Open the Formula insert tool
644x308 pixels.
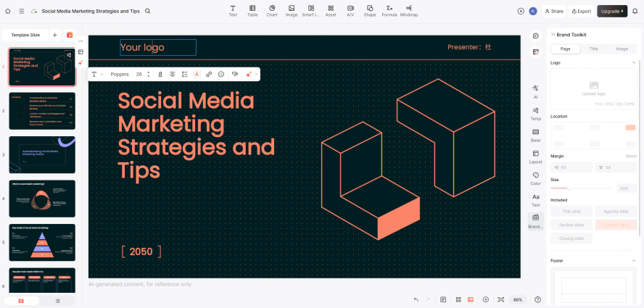[389, 10]
